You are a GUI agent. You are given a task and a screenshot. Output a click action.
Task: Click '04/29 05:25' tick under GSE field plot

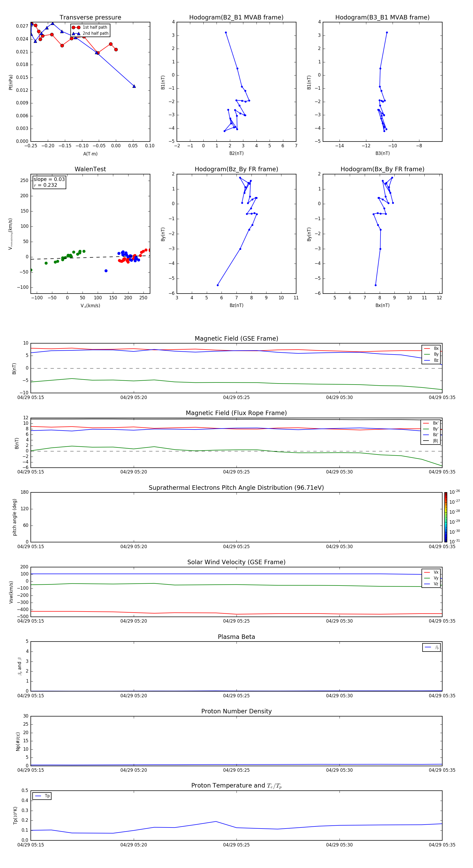point(236,398)
